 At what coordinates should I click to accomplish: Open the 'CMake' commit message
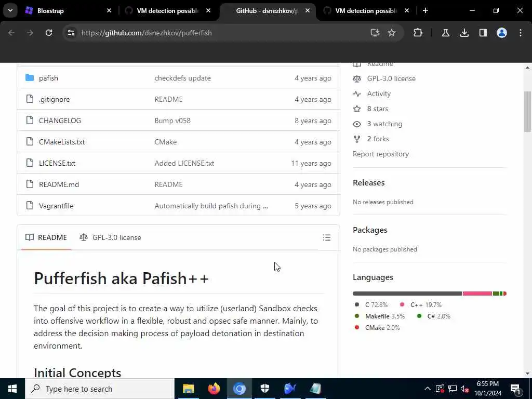pyautogui.click(x=166, y=142)
